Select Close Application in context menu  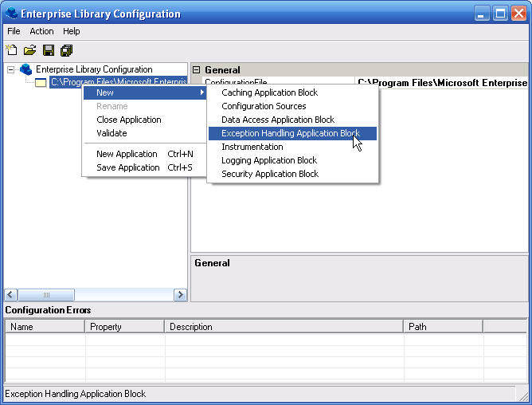pos(129,120)
